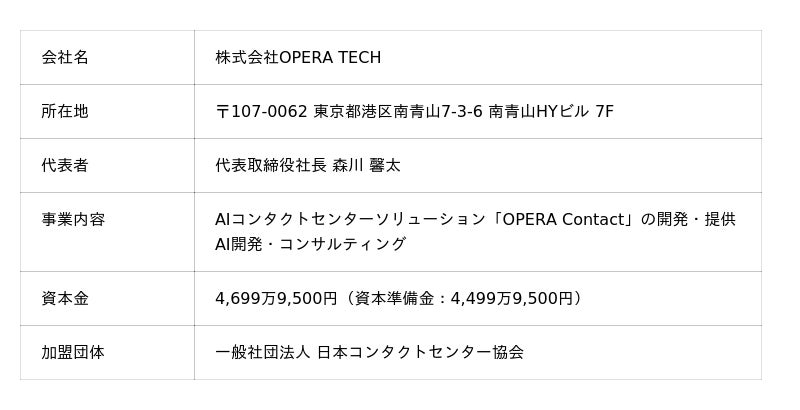Click the 資本準備金 reserve amount in parentheses
The height and width of the screenshot is (410, 800).
point(462,299)
